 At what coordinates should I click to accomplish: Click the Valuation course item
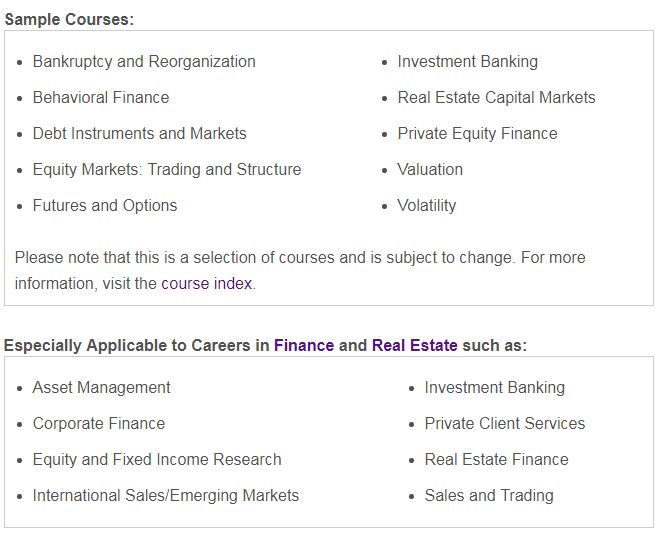pos(430,169)
